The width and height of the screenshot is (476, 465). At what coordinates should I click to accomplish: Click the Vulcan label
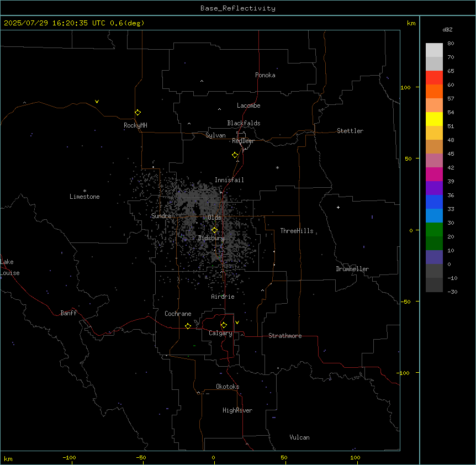(300, 437)
